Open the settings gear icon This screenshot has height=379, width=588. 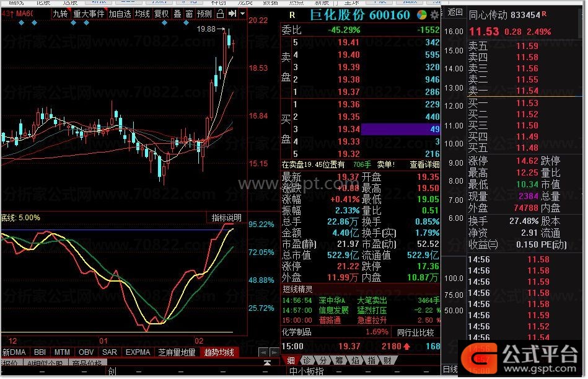pyautogui.click(x=434, y=15)
